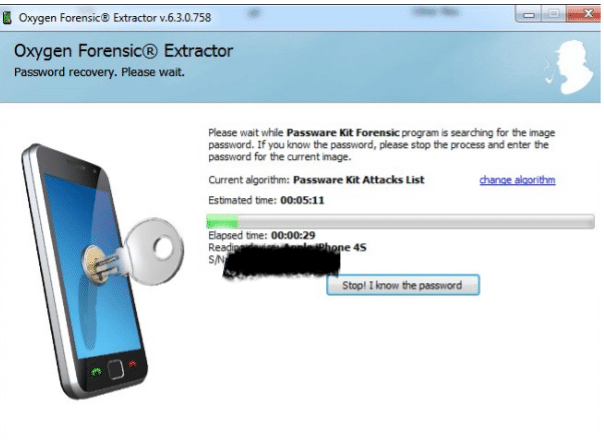Click the Sherlock detective silhouette logo

(x=570, y=67)
